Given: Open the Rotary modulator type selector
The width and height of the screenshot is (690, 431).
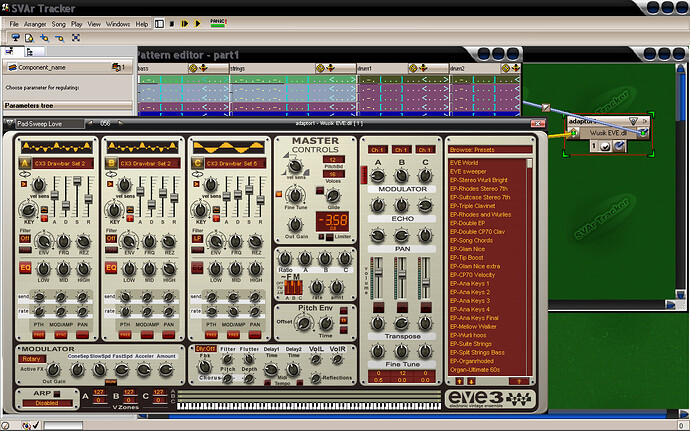Looking at the screenshot, I should [x=32, y=359].
